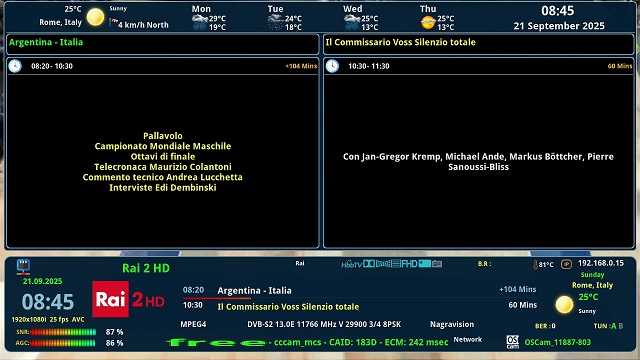Image resolution: width=640 pixels, height=360 pixels.
Task: Click the cccam_mcs CAID 183D ECM info
Action: (x=361, y=342)
